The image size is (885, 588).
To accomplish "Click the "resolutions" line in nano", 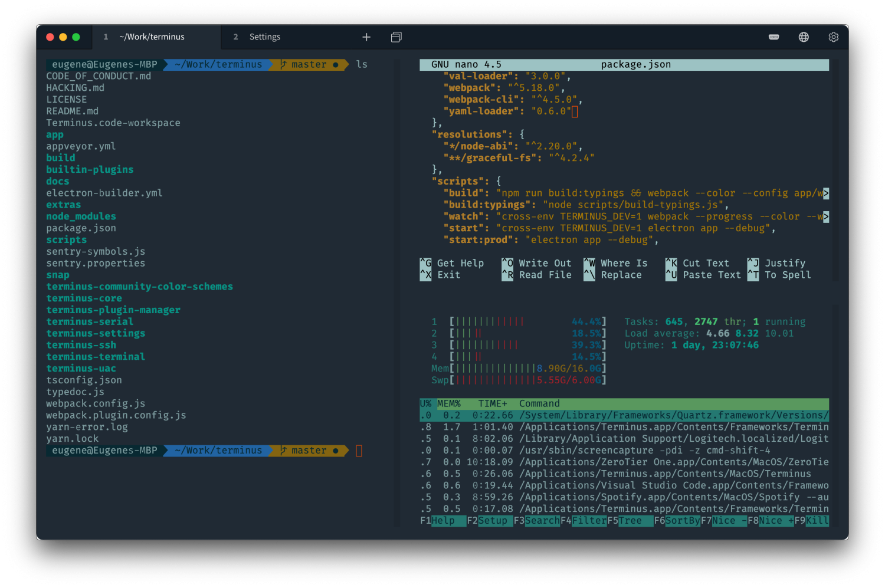I will point(478,135).
